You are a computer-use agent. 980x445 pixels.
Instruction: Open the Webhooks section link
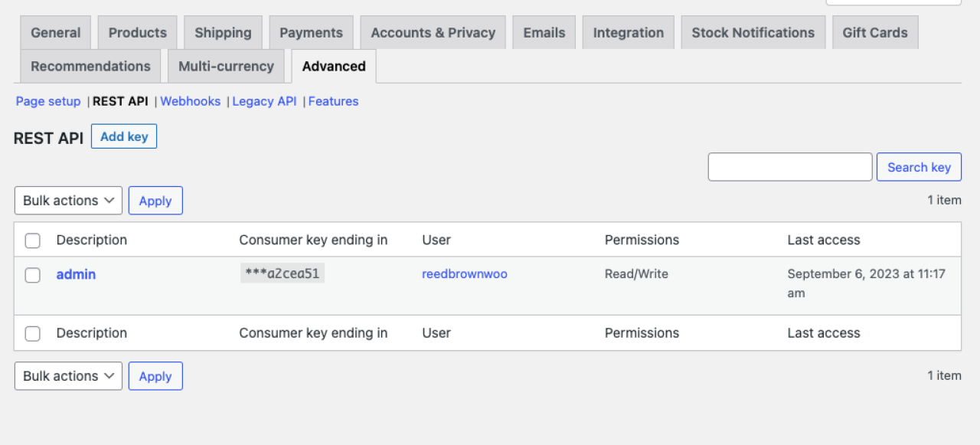pos(191,101)
